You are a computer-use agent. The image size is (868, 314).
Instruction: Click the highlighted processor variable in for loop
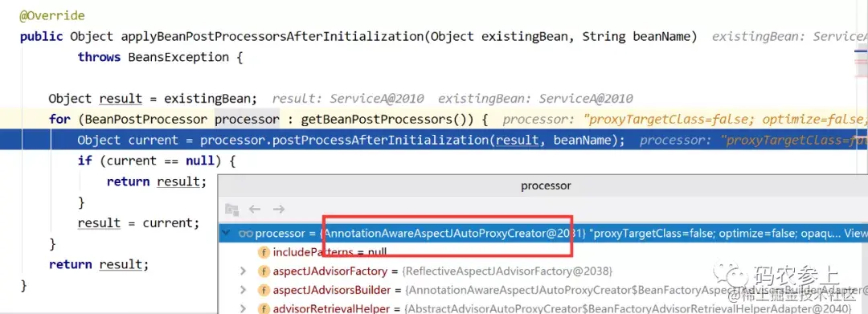point(247,120)
